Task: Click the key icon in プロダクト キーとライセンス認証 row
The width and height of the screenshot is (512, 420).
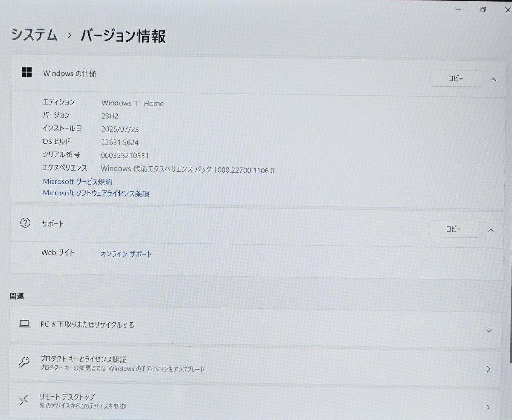Action: pyautogui.click(x=24, y=364)
